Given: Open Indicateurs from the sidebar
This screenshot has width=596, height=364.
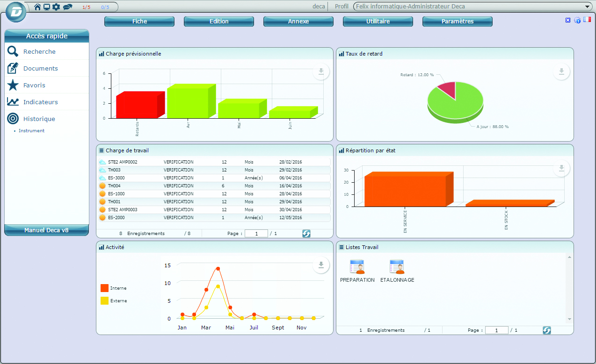Looking at the screenshot, I should pyautogui.click(x=41, y=102).
